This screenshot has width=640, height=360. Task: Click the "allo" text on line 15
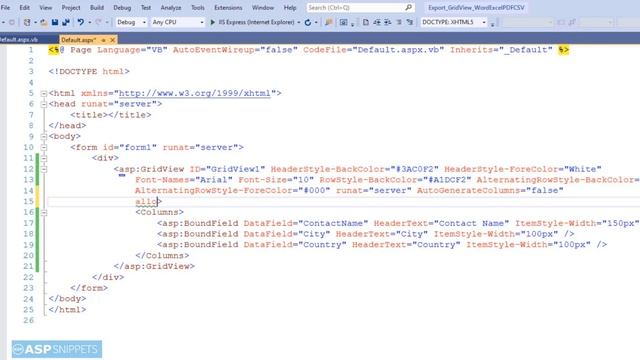(146, 201)
